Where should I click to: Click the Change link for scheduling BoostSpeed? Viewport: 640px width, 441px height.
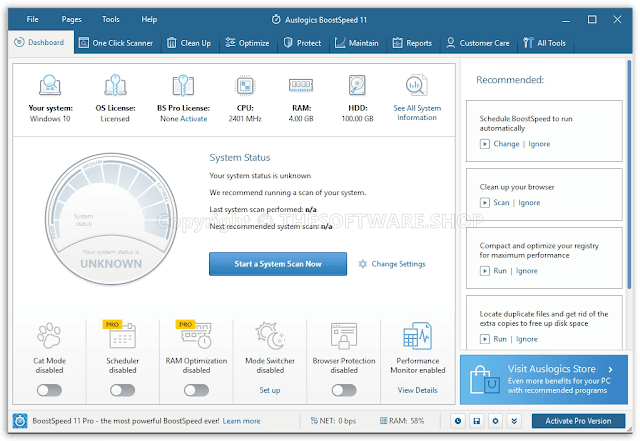point(506,144)
